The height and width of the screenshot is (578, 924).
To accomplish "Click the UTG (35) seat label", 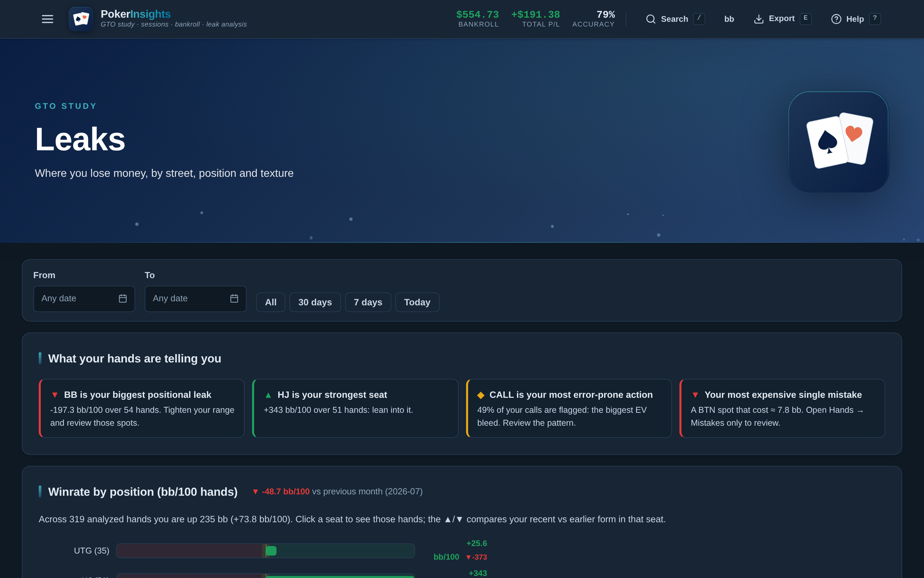I will click(92, 551).
